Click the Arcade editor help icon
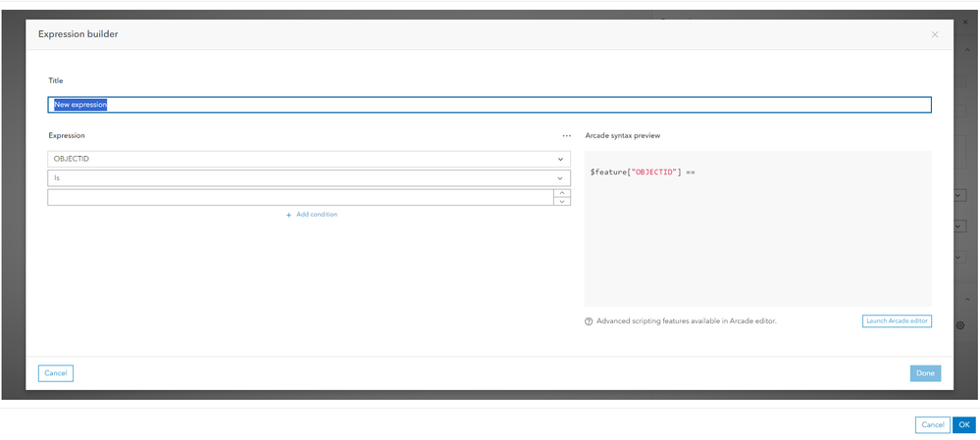Viewport: 980px width, 440px height. 589,321
